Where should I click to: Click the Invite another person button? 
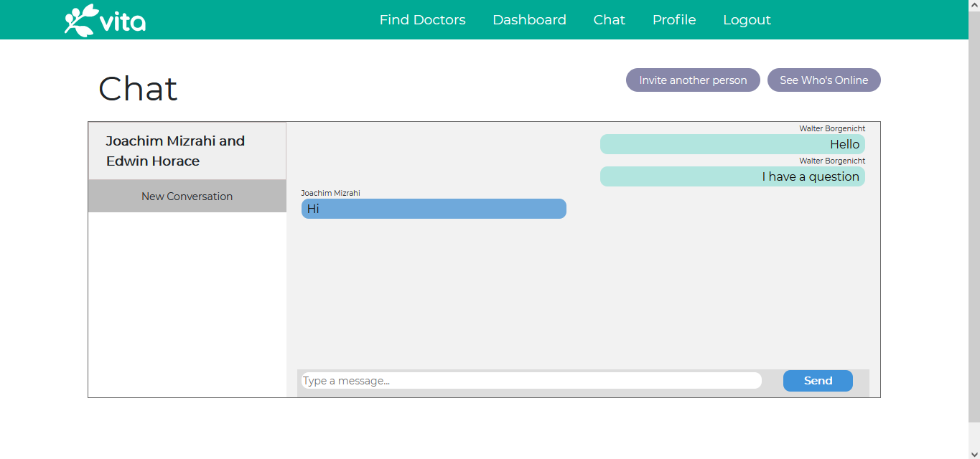tap(693, 80)
